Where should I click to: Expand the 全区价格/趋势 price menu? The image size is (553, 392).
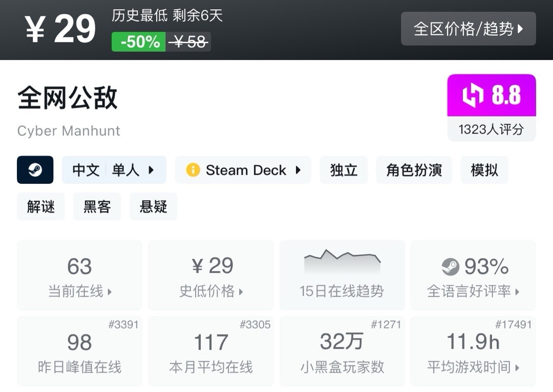pos(468,29)
